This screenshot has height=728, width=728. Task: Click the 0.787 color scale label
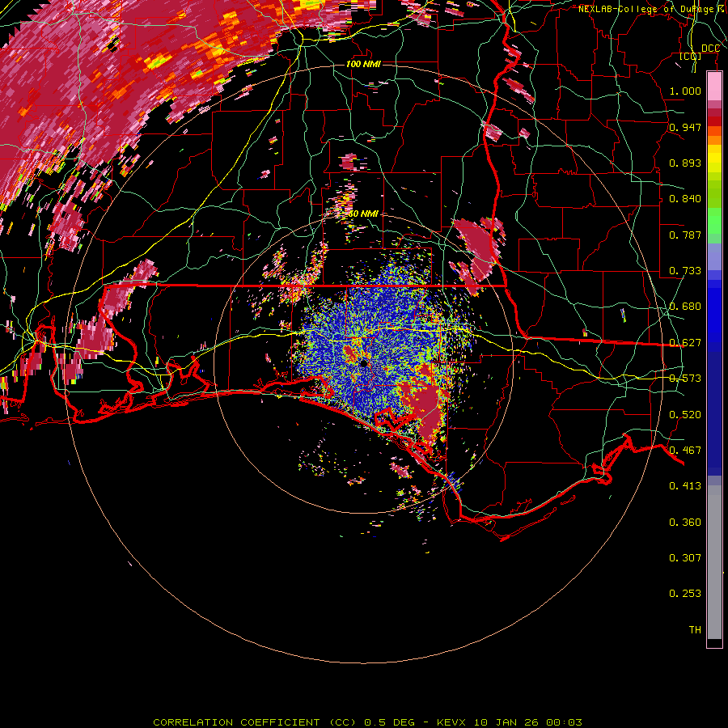(685, 235)
